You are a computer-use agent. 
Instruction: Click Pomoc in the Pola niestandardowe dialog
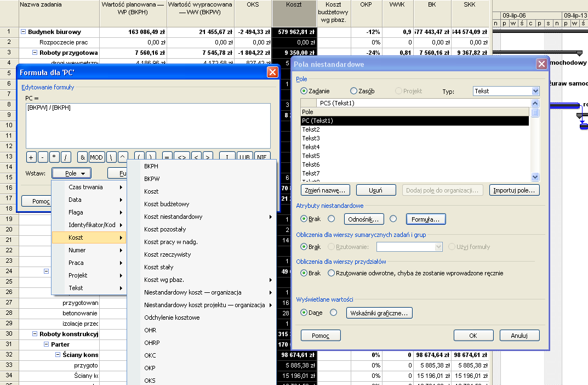321,336
